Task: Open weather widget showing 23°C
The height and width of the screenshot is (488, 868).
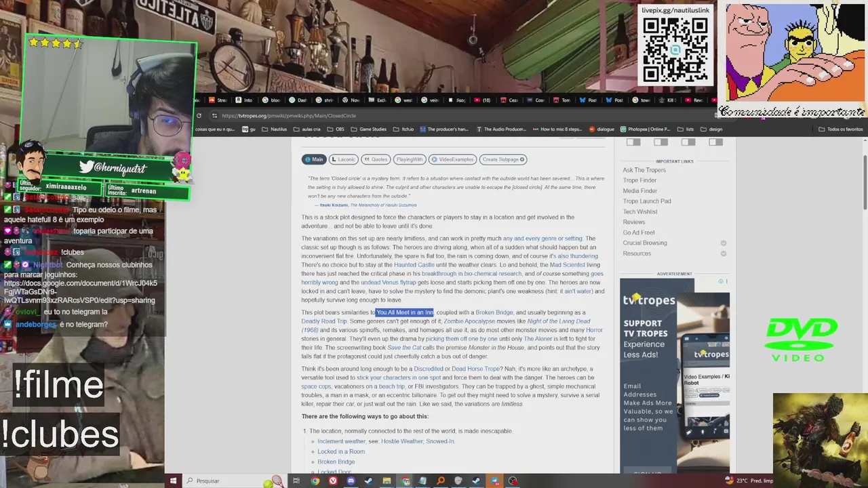Action: pyautogui.click(x=749, y=481)
